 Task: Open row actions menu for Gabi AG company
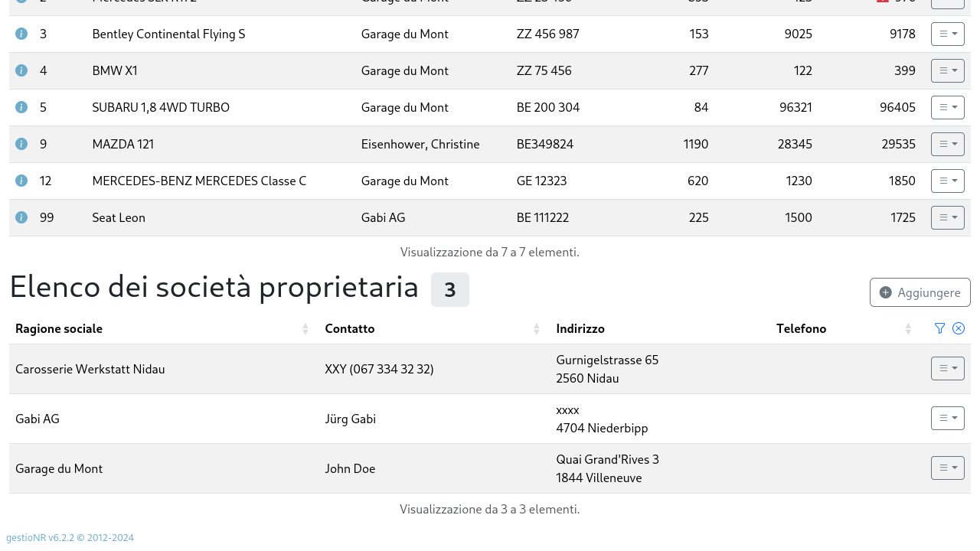948,418
